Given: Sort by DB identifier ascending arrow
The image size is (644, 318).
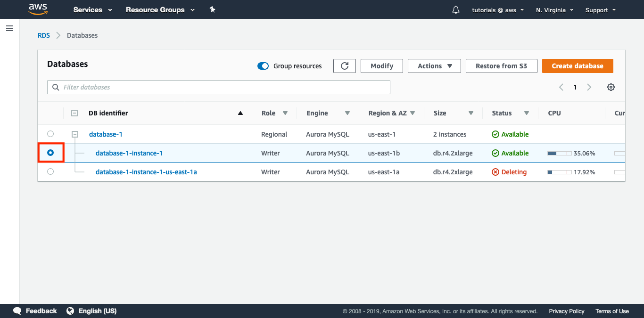Looking at the screenshot, I should point(240,113).
